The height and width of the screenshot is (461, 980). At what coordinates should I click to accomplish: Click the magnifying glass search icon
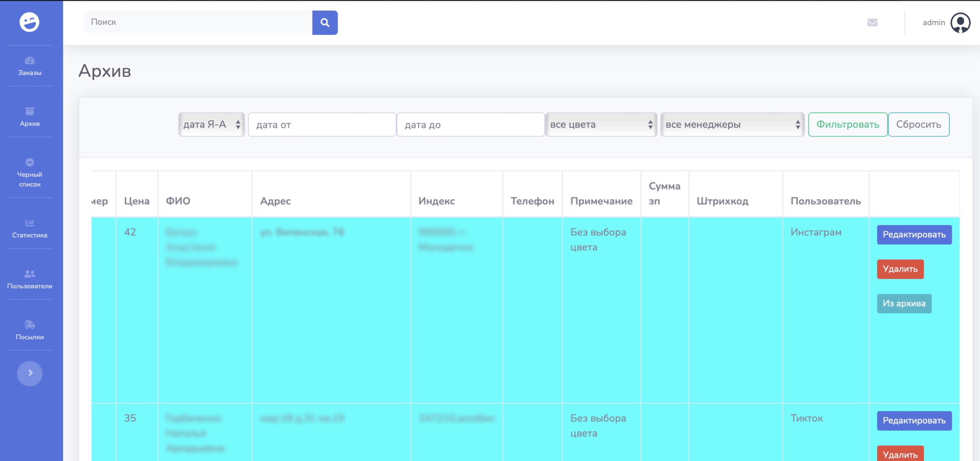click(x=325, y=22)
